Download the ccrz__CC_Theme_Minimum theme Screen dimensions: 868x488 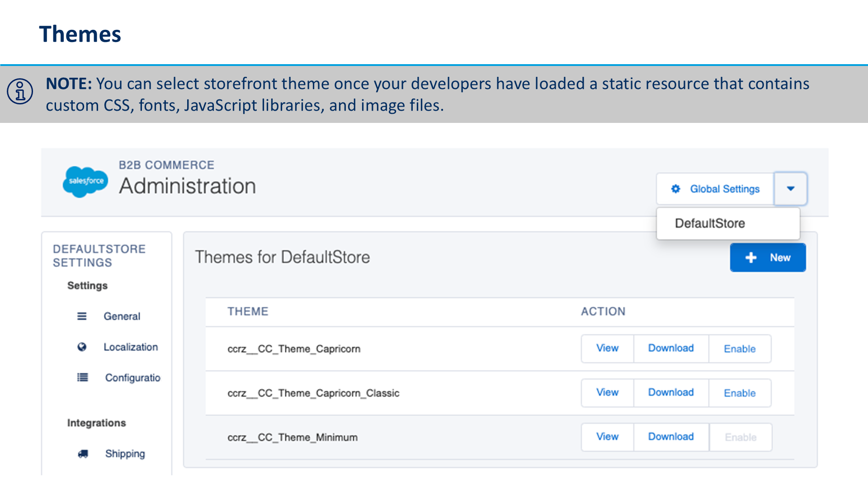(671, 437)
